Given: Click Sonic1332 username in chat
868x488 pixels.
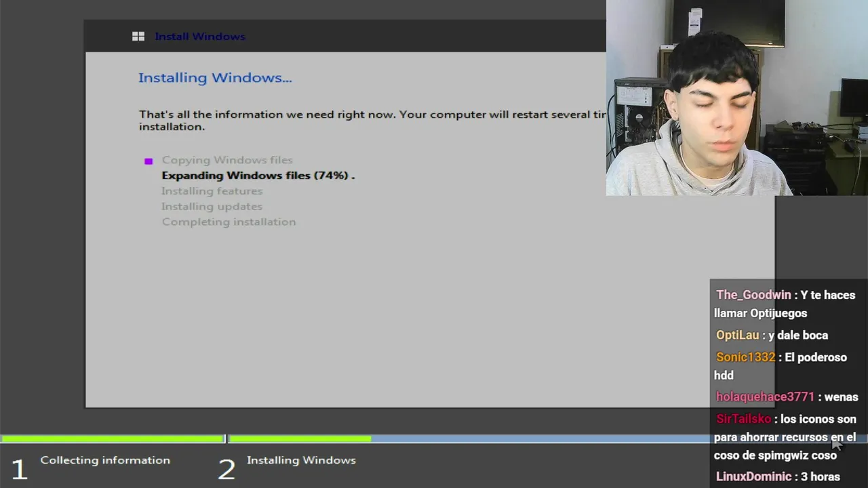Looking at the screenshot, I should point(745,357).
